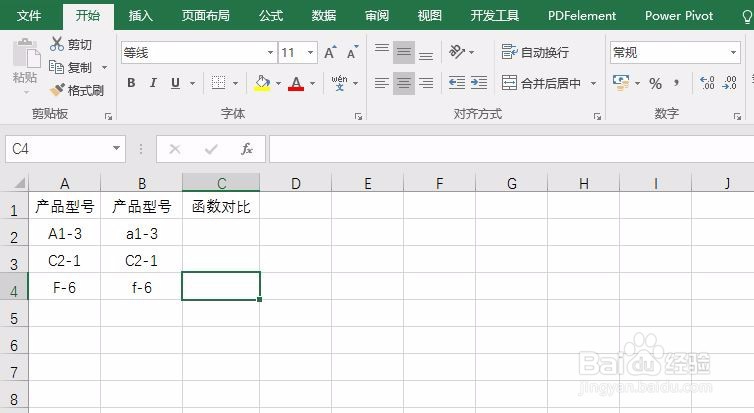The height and width of the screenshot is (413, 754).
Task: Select cell with 函数对比 header
Action: 221,207
